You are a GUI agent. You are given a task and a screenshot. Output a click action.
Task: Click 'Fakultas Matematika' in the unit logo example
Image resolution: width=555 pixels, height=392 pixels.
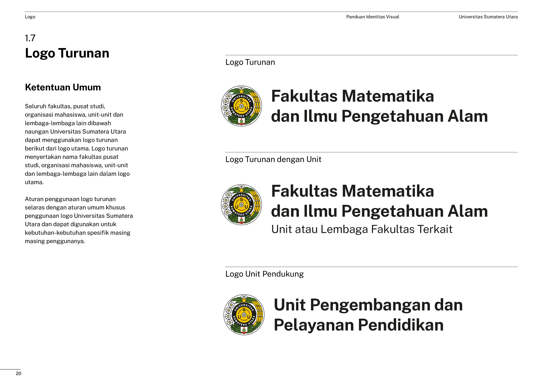pos(352,191)
